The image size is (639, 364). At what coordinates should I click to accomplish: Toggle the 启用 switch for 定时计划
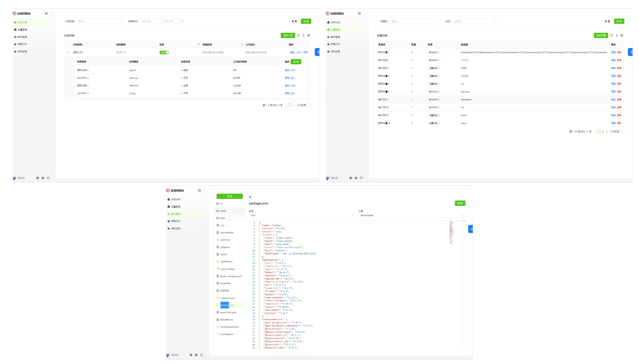pos(164,53)
